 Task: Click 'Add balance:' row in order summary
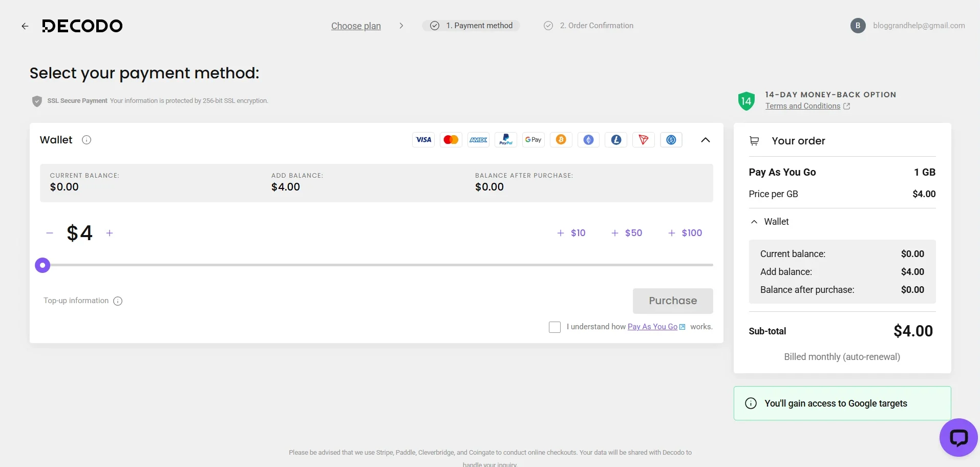[x=842, y=272]
